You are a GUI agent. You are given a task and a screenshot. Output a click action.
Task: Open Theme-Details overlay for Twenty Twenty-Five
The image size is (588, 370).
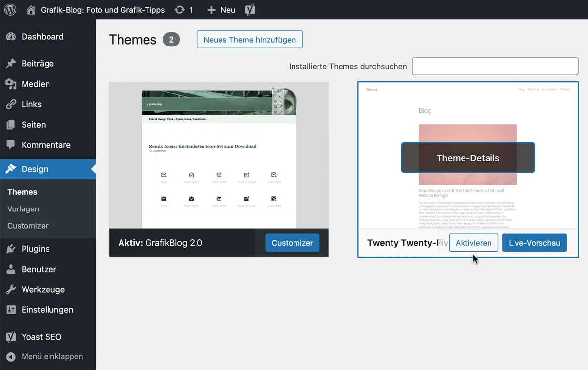468,158
